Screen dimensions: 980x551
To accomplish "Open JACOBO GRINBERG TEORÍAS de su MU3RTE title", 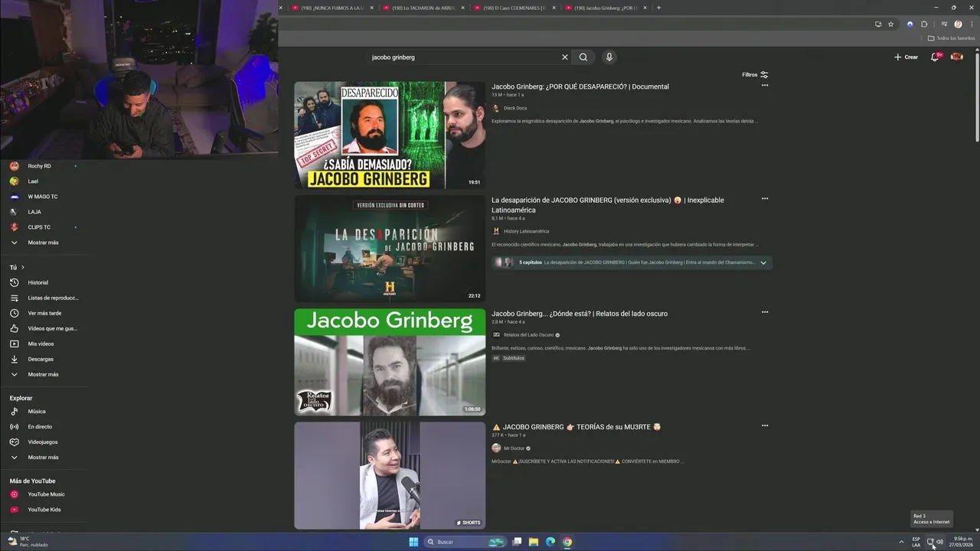I will 577,427.
